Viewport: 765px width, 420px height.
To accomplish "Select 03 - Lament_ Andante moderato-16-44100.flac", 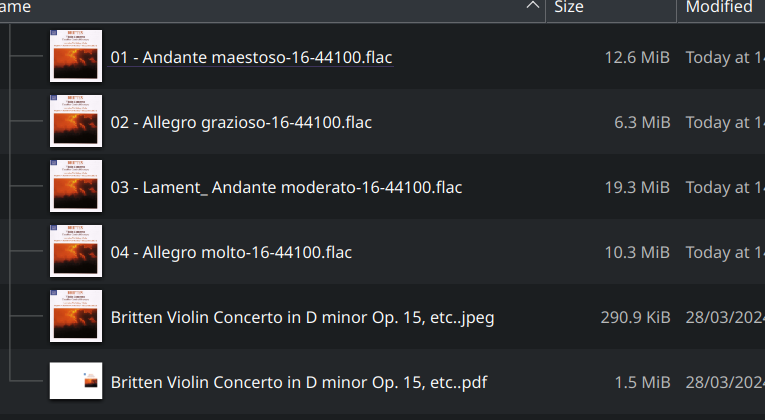I will [x=286, y=187].
